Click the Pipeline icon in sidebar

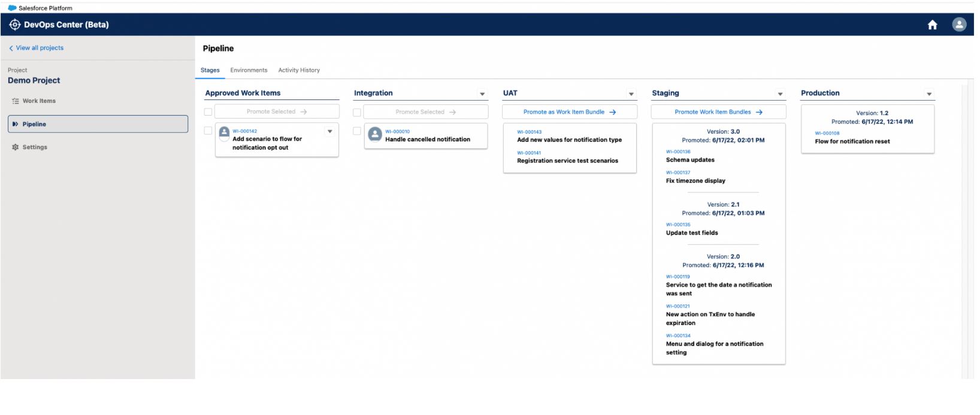click(16, 124)
